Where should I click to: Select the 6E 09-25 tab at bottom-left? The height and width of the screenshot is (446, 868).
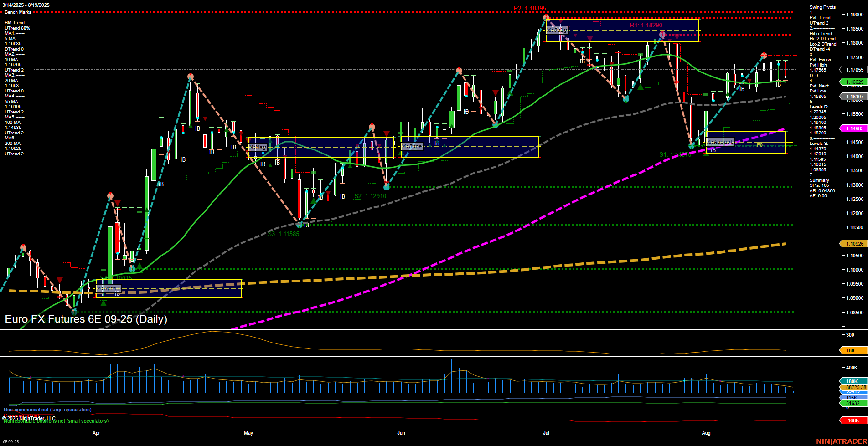[x=11, y=441]
